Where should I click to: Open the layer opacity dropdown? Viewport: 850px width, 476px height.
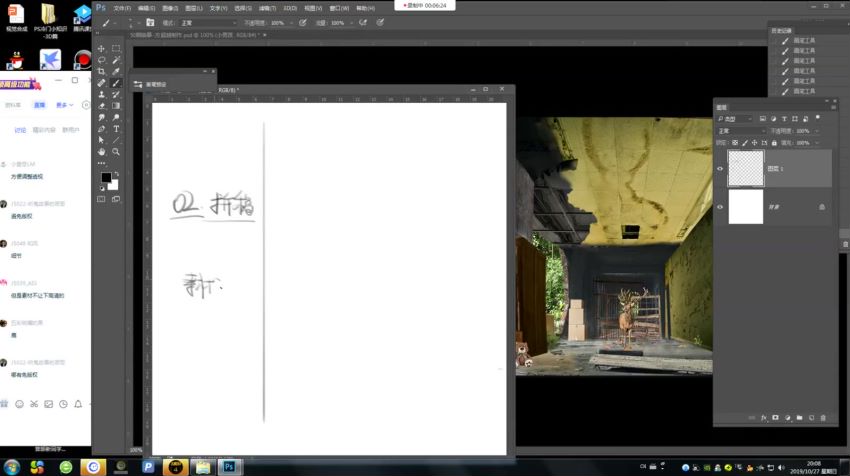(817, 131)
